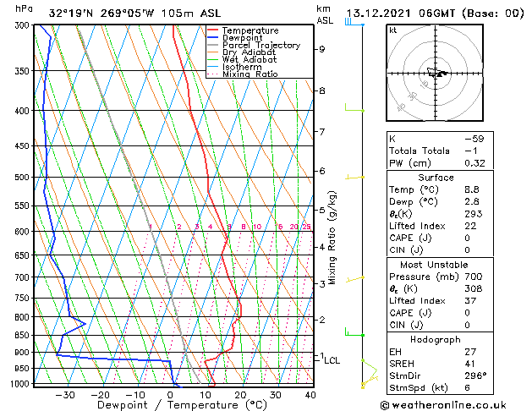Click the weatheronline.co.uk copyright text
Image resolution: width=532 pixels, height=411 pixels.
point(443,405)
